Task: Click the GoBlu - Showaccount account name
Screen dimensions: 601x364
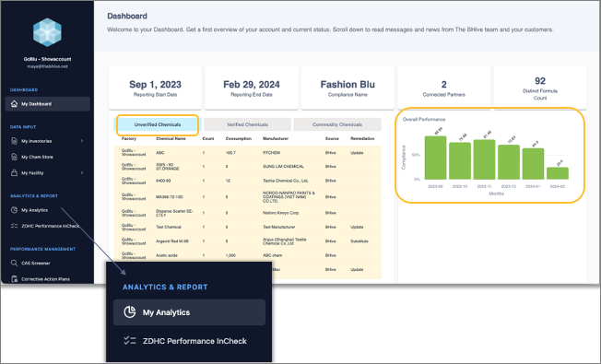Action: point(47,59)
